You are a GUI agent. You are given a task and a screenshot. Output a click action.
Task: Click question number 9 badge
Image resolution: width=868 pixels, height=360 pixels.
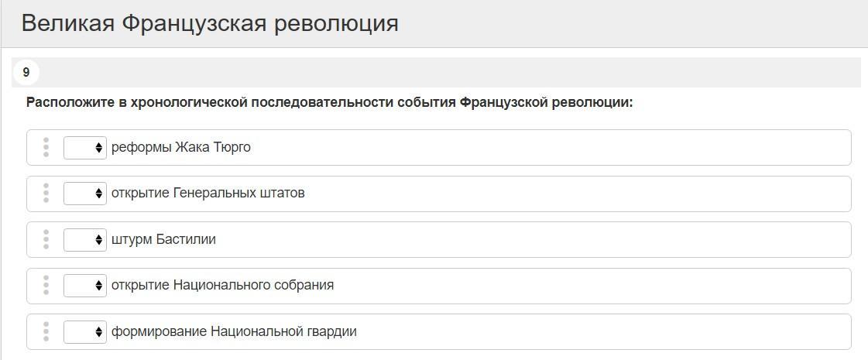[26, 73]
